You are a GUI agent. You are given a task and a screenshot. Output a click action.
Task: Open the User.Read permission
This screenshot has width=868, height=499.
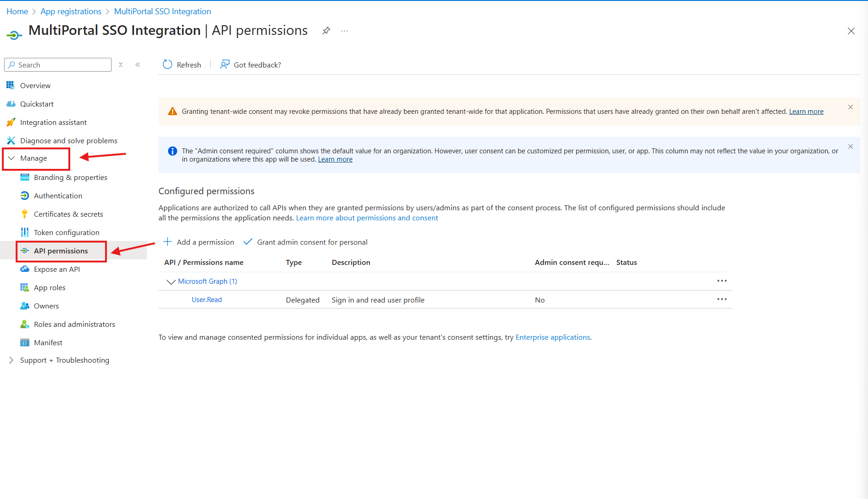point(207,300)
